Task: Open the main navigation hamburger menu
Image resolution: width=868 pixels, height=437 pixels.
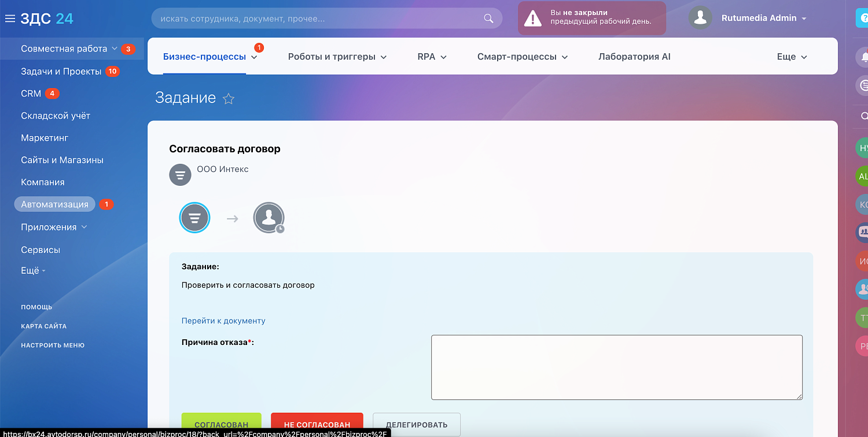Action: [9, 17]
